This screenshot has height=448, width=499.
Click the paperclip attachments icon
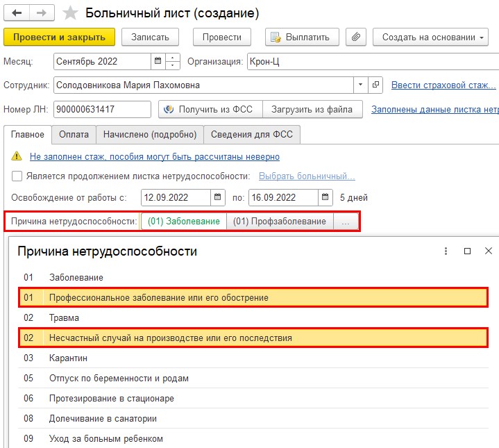[356, 37]
